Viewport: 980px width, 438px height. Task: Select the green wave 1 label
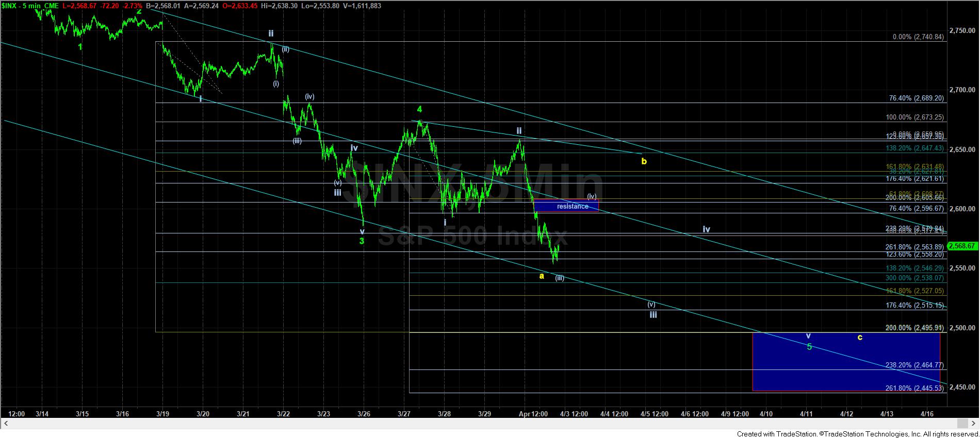[80, 47]
